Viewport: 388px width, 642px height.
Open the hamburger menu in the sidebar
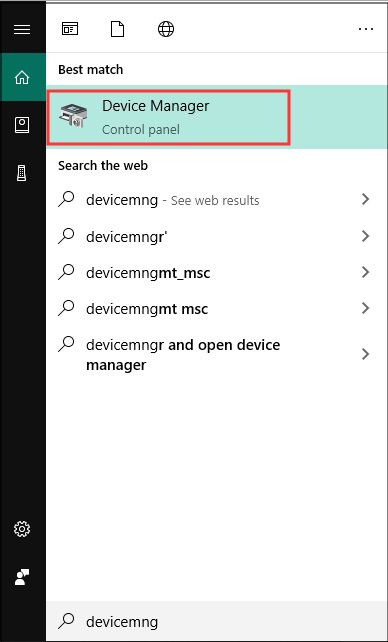(x=22, y=29)
